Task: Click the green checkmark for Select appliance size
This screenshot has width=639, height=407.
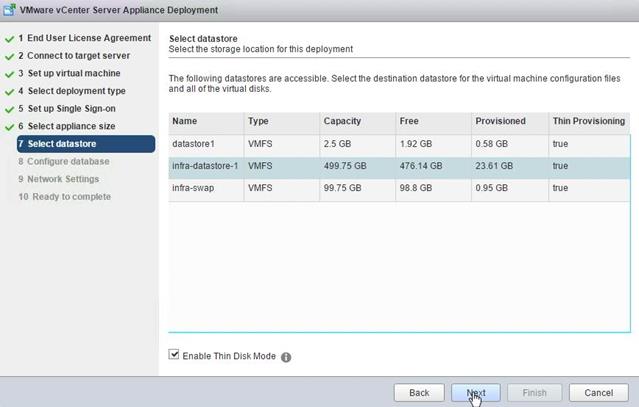Action: pos(9,127)
